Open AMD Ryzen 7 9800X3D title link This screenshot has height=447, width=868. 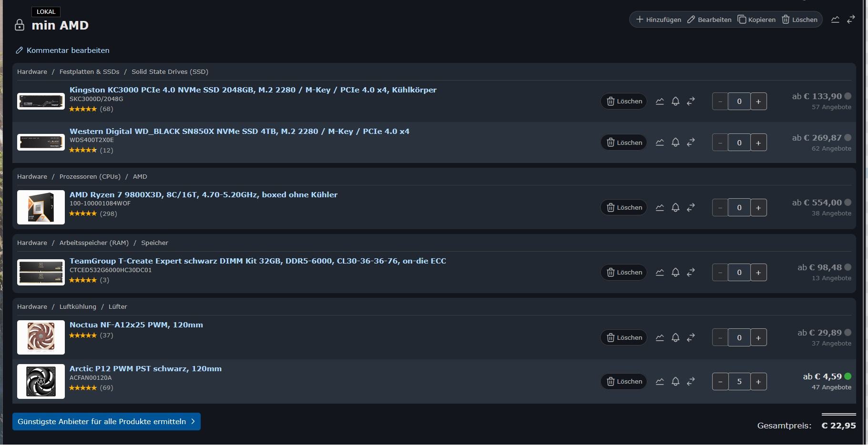(x=204, y=194)
